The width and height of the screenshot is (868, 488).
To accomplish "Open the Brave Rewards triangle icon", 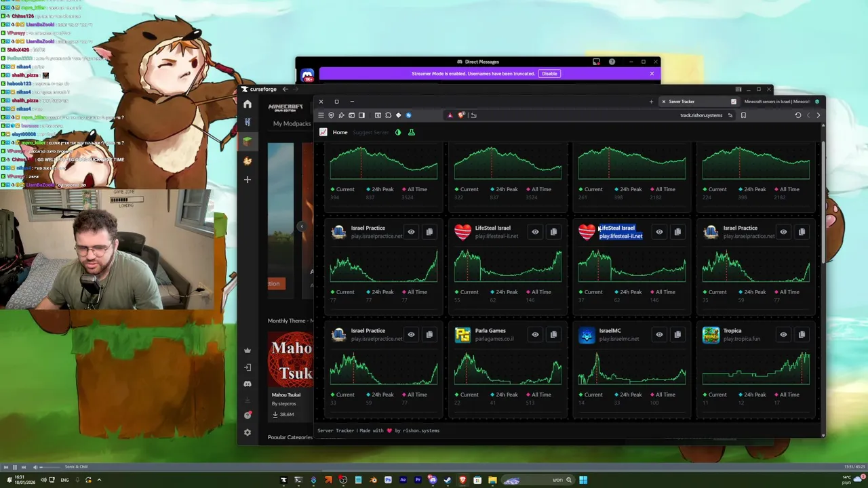I will (450, 115).
